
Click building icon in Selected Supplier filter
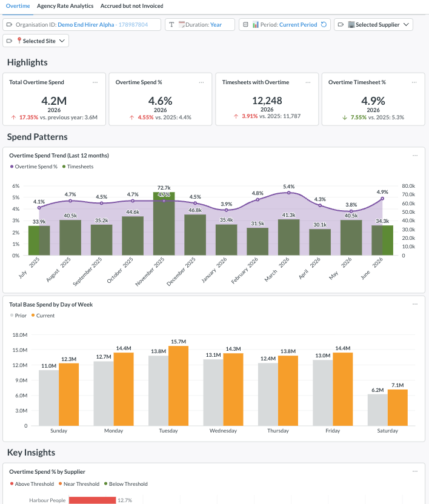351,24
